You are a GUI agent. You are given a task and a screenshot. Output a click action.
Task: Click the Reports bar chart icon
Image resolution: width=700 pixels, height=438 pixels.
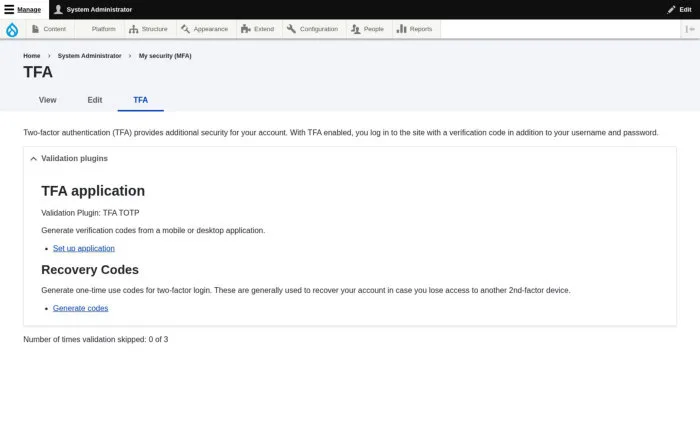tap(401, 29)
